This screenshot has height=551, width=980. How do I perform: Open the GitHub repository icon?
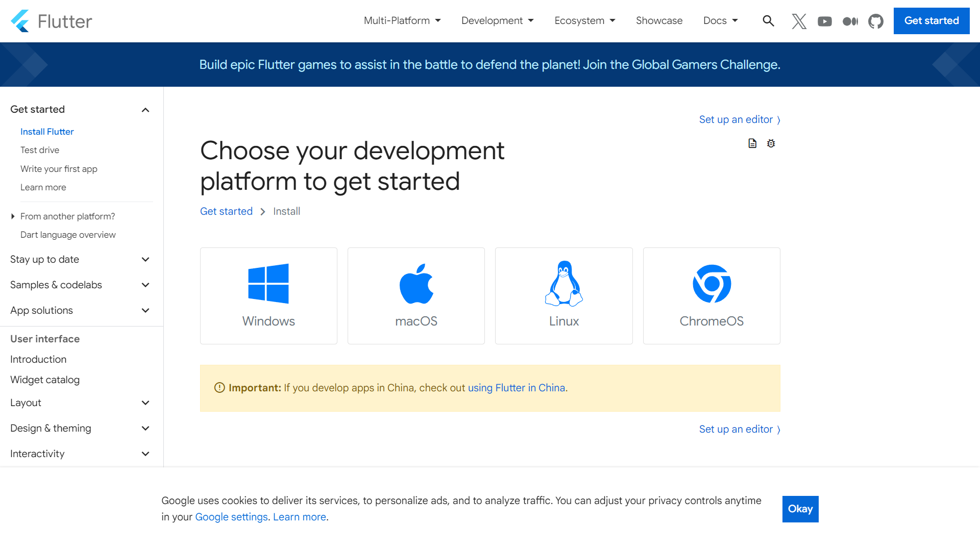(876, 21)
